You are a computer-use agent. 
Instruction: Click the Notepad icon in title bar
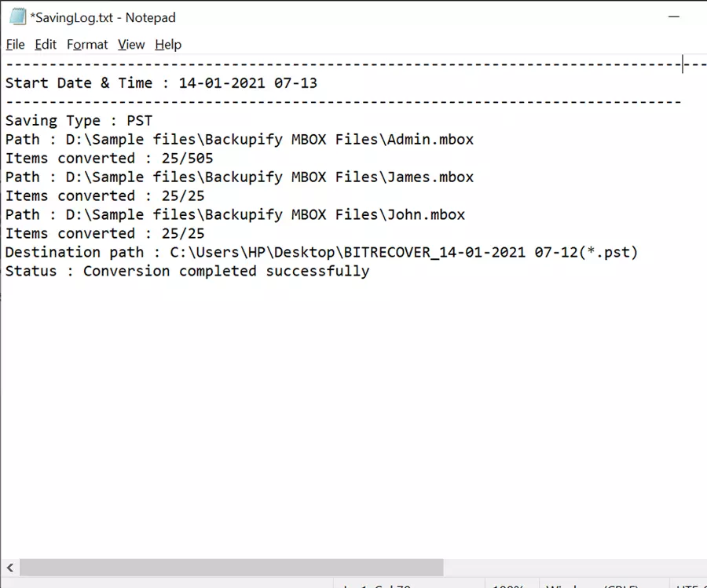point(17,17)
